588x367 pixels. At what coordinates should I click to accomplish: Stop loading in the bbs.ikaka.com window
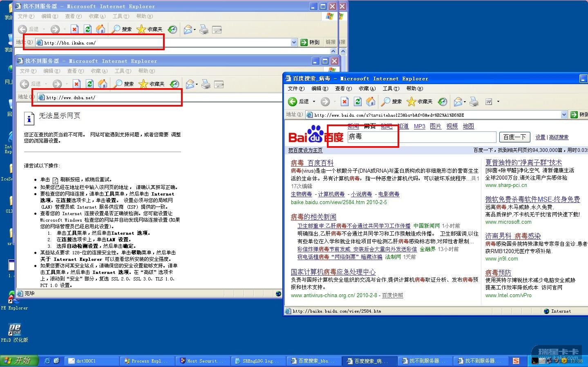pyautogui.click(x=74, y=29)
